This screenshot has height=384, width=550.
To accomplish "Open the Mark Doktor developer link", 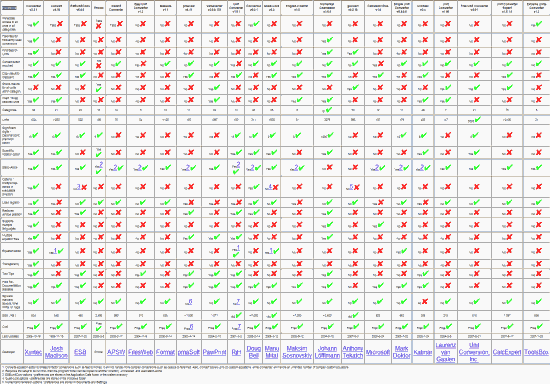I will click(x=402, y=352).
